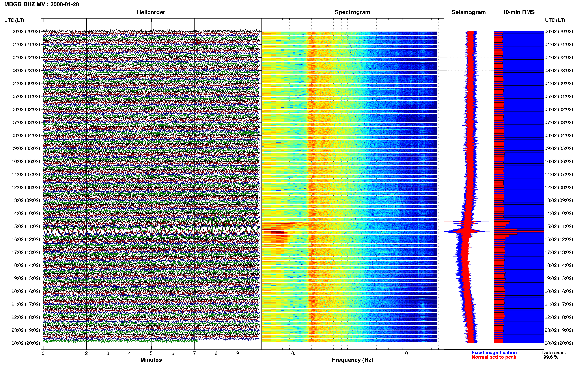
Task: Click left time label '23:02 (19:02)'
Action: click(26, 330)
